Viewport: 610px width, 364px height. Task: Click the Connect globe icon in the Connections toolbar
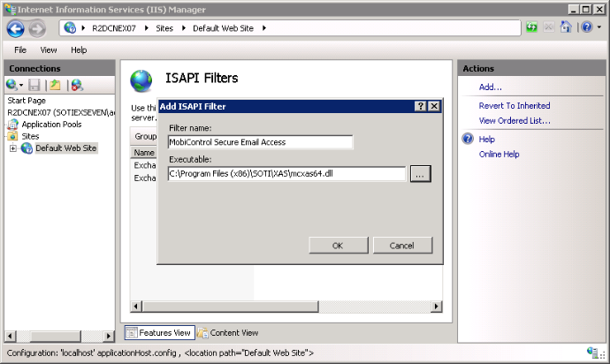click(11, 85)
